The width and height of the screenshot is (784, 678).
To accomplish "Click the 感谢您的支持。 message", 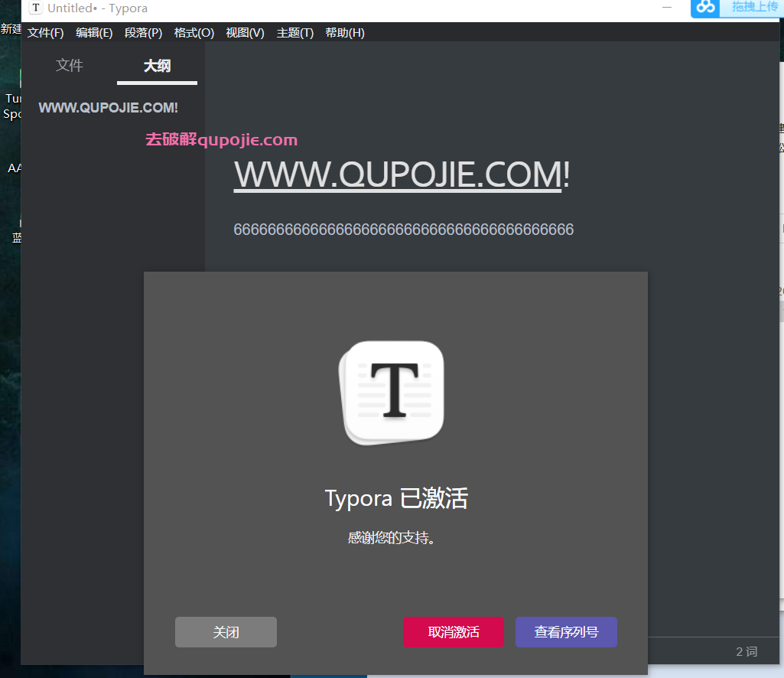I will pyautogui.click(x=392, y=538).
